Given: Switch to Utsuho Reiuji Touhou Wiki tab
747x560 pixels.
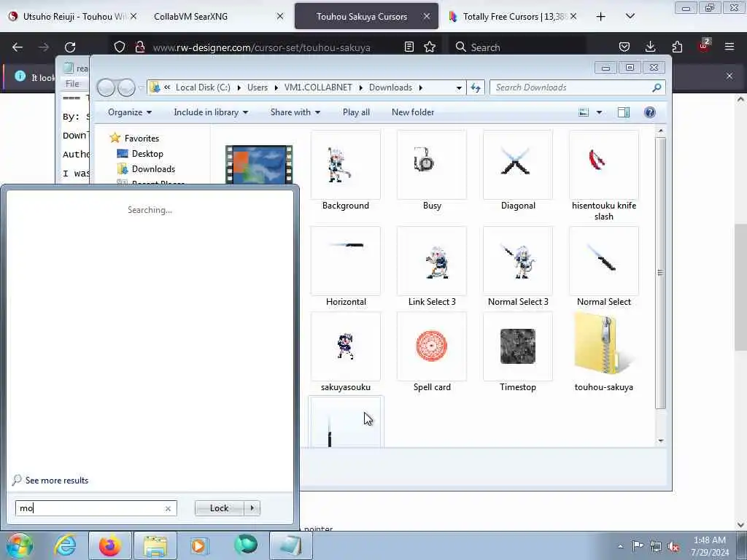Looking at the screenshot, I should tap(74, 17).
